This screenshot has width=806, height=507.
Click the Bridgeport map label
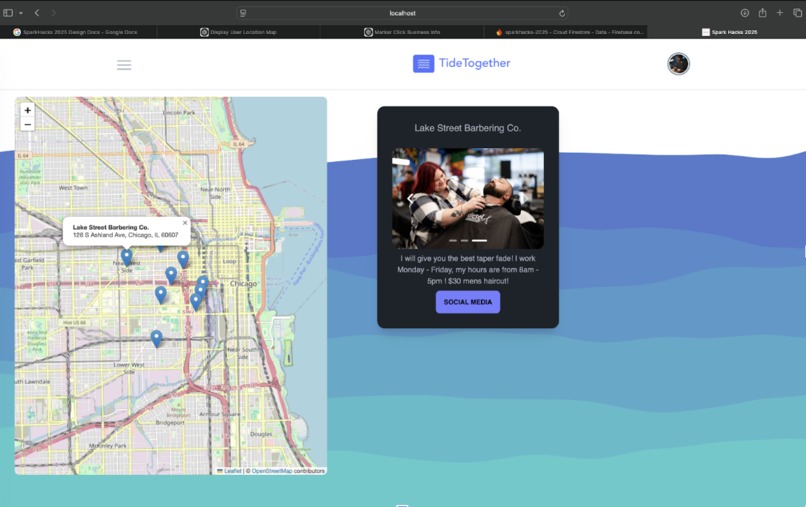pos(170,422)
